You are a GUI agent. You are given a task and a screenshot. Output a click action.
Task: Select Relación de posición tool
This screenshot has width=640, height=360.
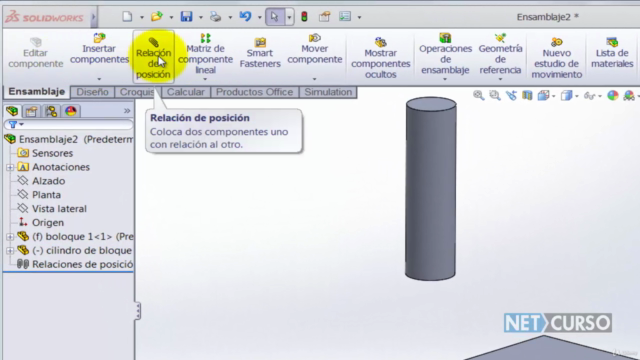(x=153, y=57)
